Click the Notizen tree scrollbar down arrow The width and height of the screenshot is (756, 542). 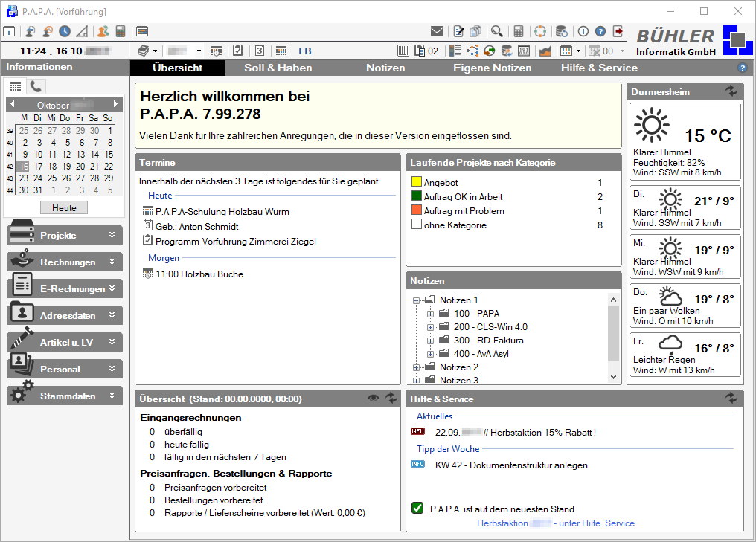tap(613, 377)
